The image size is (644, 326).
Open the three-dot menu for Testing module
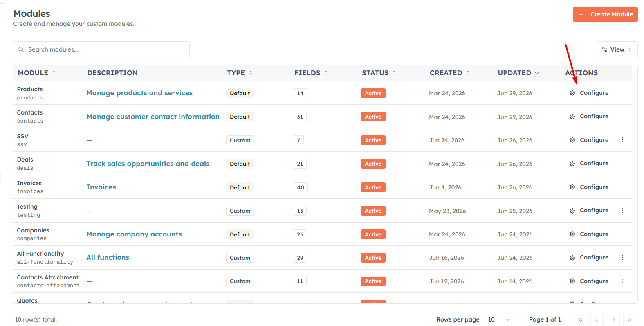click(622, 211)
